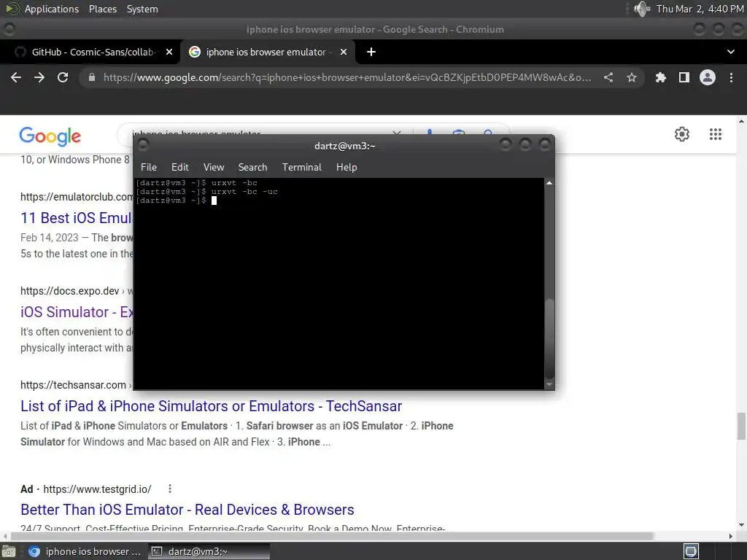Switch to iphone ios browser emulator tab
This screenshot has width=747, height=560.
click(267, 52)
